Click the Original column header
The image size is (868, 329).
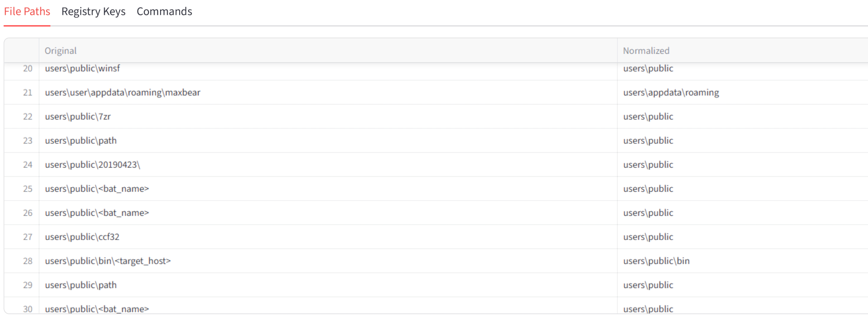pos(61,51)
